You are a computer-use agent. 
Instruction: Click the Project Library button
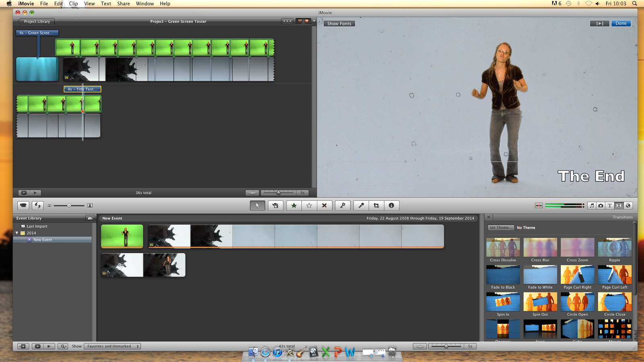[36, 21]
